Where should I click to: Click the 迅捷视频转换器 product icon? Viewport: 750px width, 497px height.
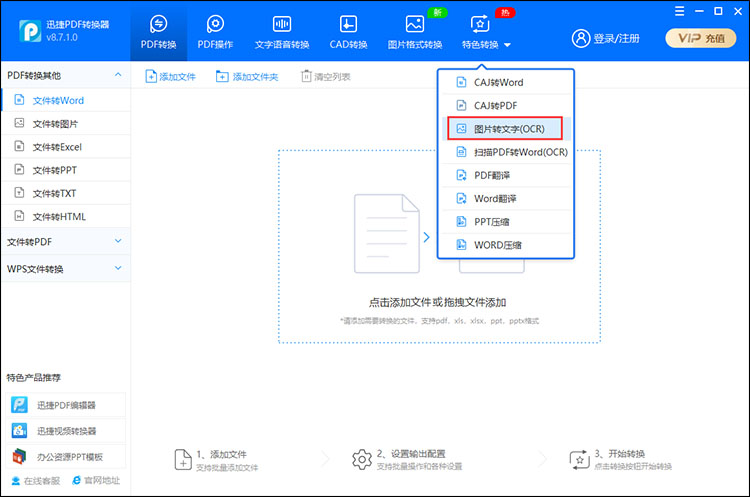(19, 431)
